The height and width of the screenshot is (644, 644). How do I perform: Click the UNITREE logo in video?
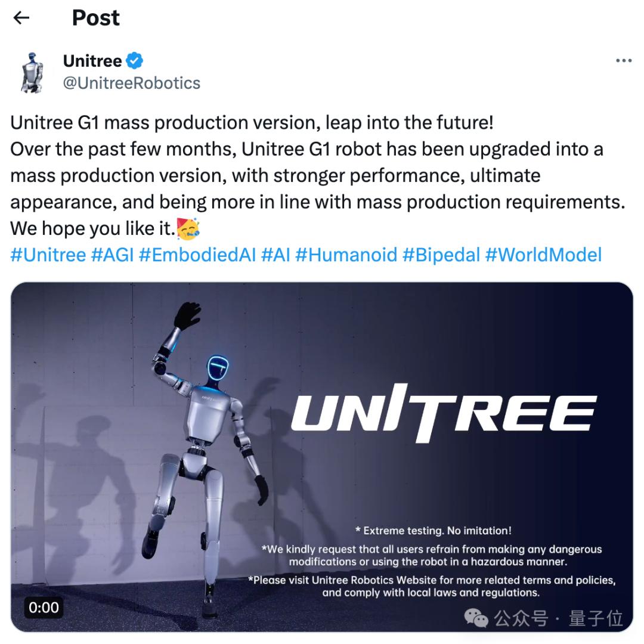[444, 413]
